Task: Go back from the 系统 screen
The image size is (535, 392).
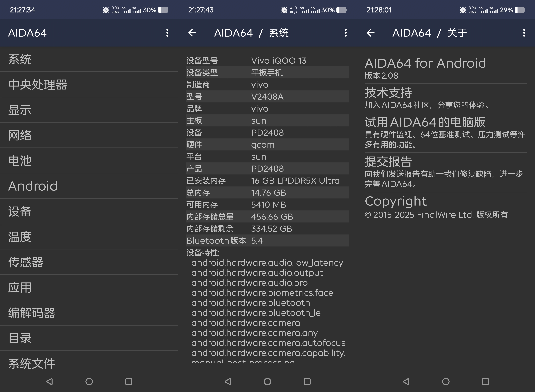Action: (192, 33)
